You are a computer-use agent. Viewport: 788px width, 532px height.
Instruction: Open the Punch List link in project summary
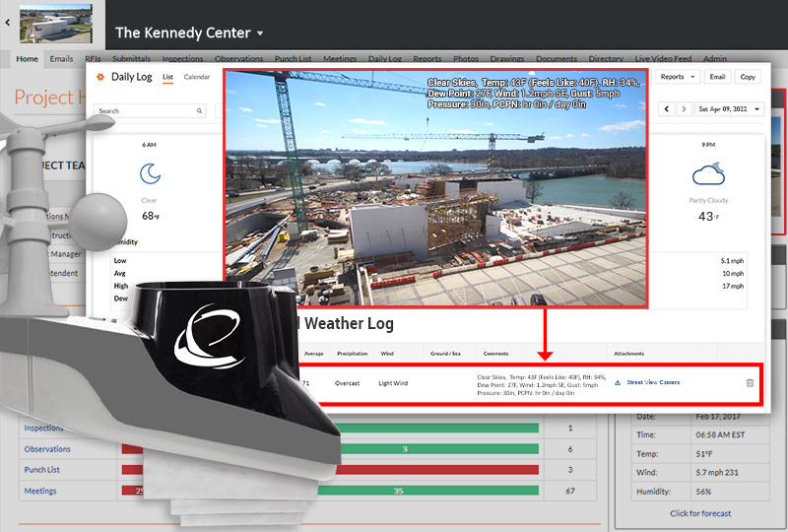point(41,470)
